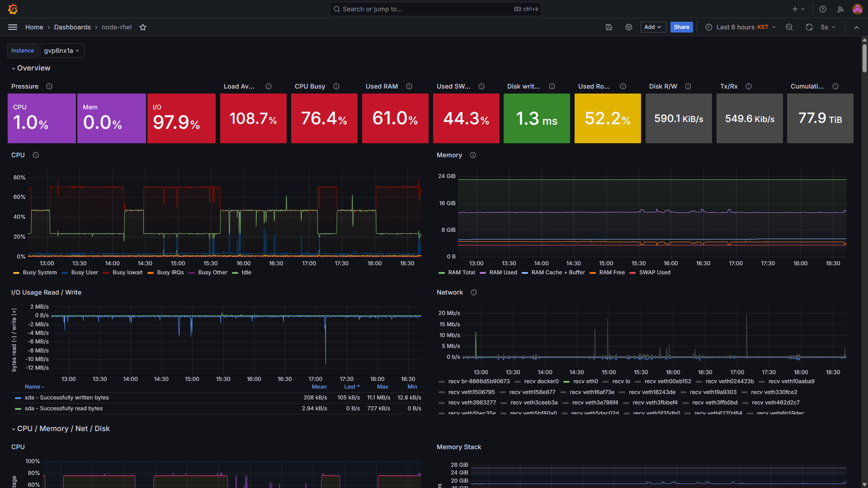The image size is (868, 488).
Task: Open the news feed icon
Action: click(840, 9)
